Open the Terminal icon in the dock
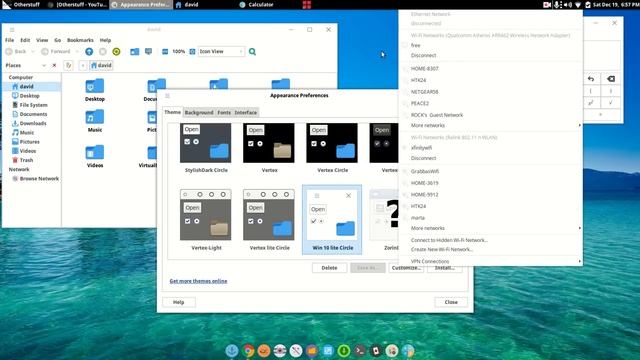The height and width of the screenshot is (360, 640). (360, 351)
